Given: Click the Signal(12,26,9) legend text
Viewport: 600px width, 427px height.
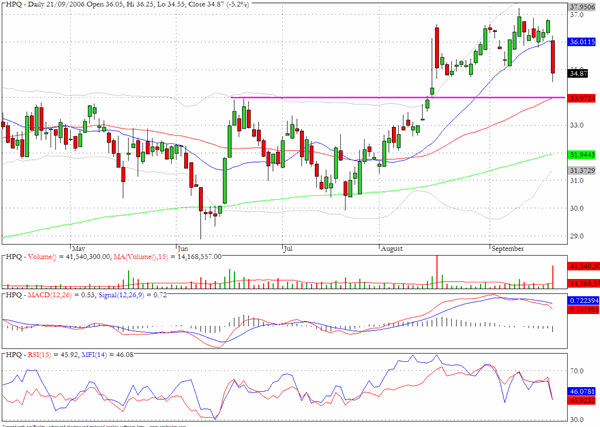Looking at the screenshot, I should (121, 295).
